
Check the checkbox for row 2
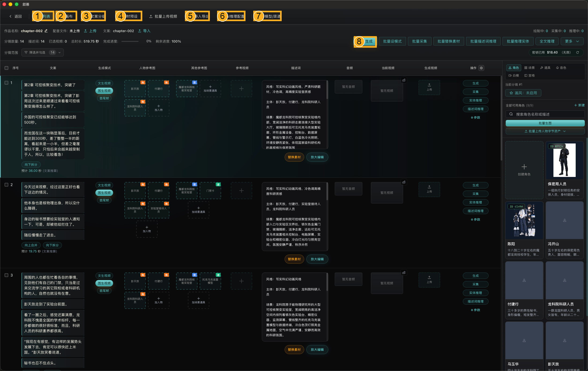click(6, 185)
